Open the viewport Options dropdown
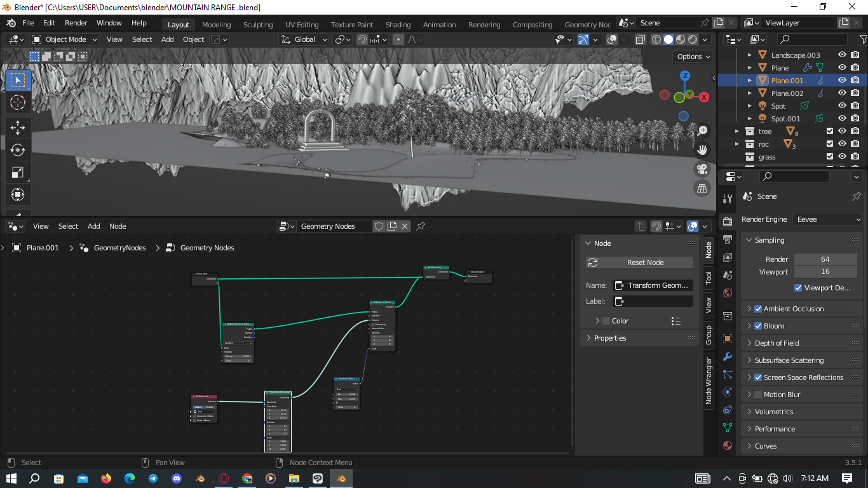868x488 pixels. click(693, 57)
